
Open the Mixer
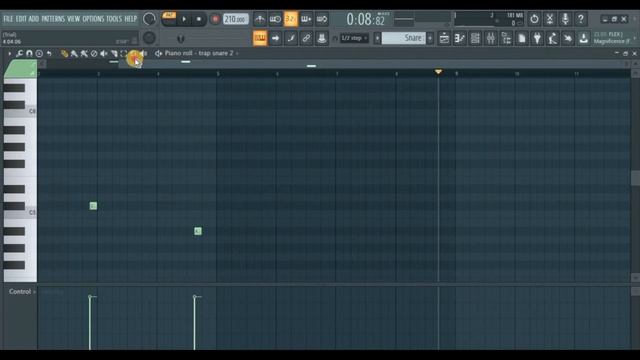491,38
